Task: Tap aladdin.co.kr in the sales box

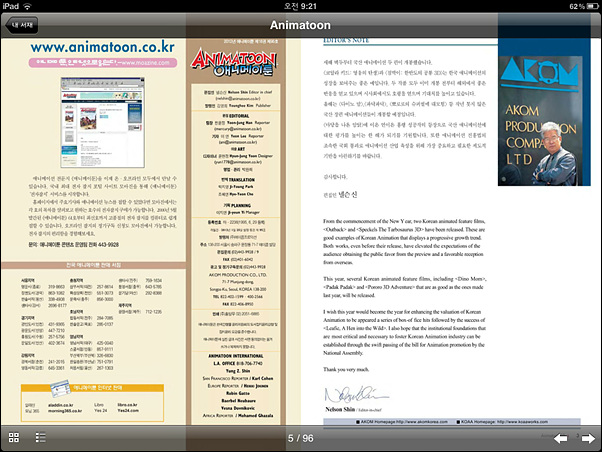Action: [61, 405]
